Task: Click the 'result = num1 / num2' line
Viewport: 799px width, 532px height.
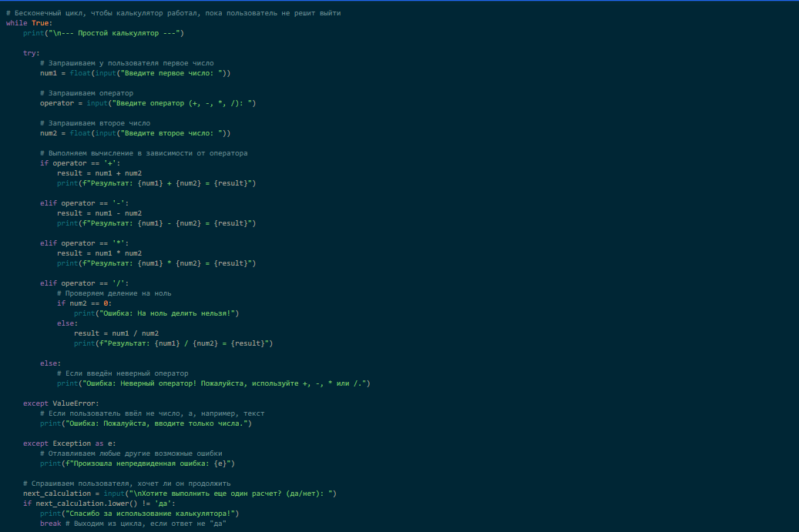Action: pos(116,333)
